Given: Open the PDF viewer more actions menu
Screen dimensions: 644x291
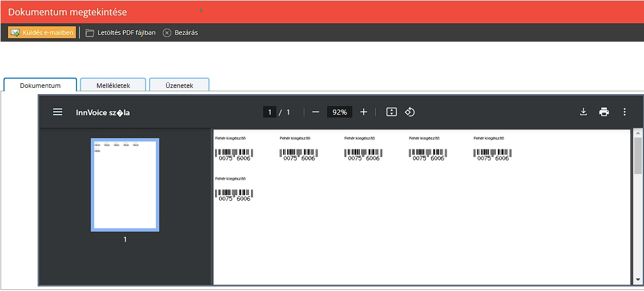Looking at the screenshot, I should (624, 112).
